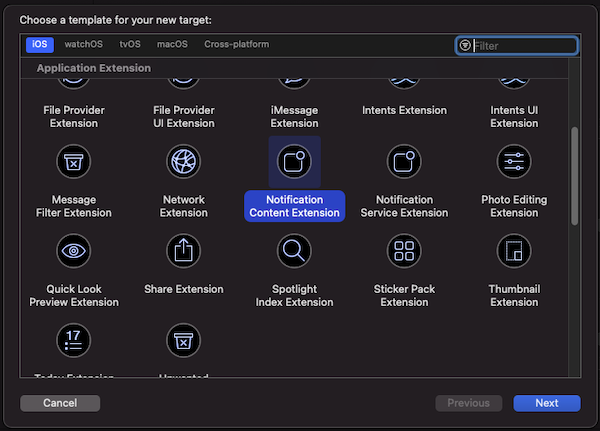Viewport: 600px width, 431px height.
Task: Choose the Notification Service Extension icon
Action: click(x=404, y=162)
